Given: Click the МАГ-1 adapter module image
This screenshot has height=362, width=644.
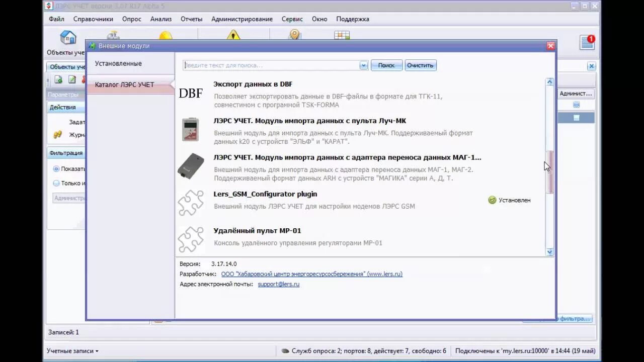Looking at the screenshot, I should pos(191,166).
